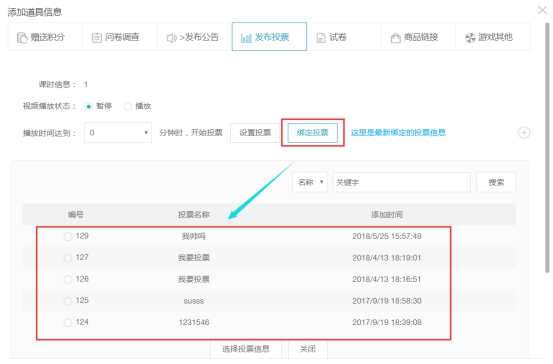Select 暂停 video state radio
The image size is (553, 364).
click(x=89, y=106)
